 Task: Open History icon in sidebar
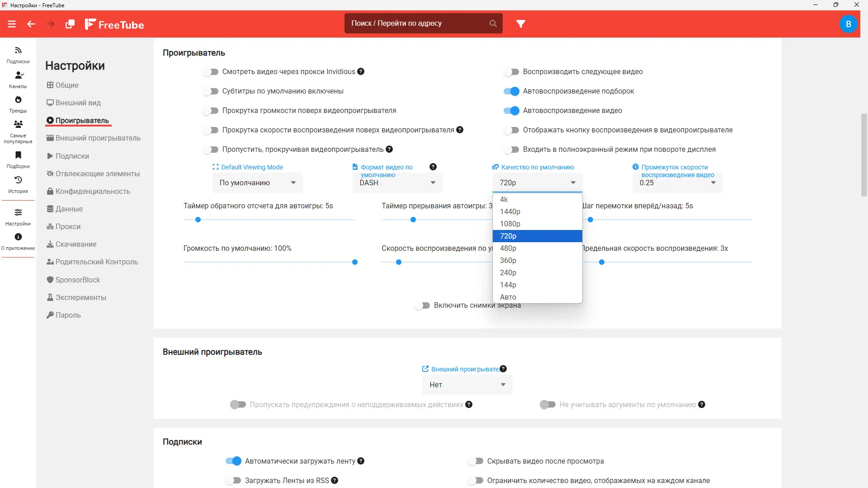pos(18,180)
